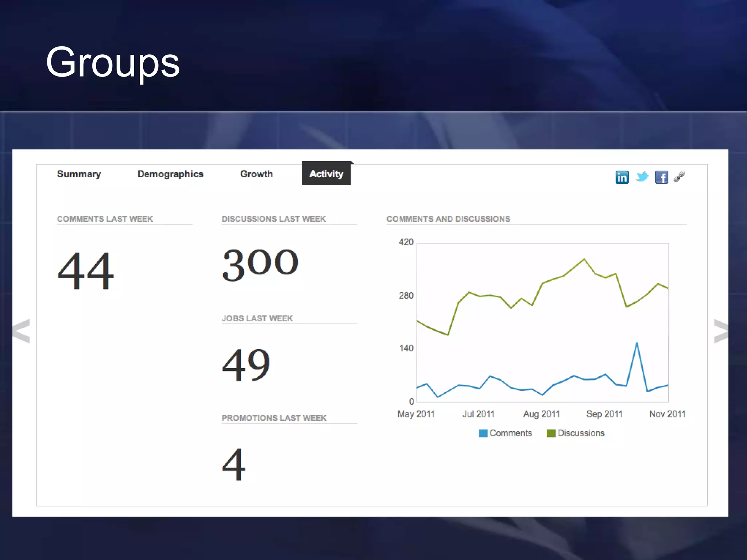Click the green Discussions legend swatch
The height and width of the screenshot is (560, 747).
pos(551,433)
